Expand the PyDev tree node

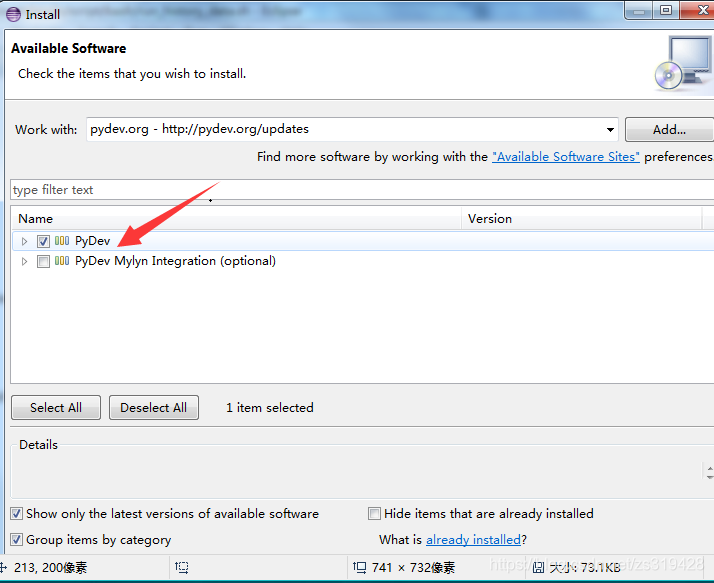click(25, 241)
